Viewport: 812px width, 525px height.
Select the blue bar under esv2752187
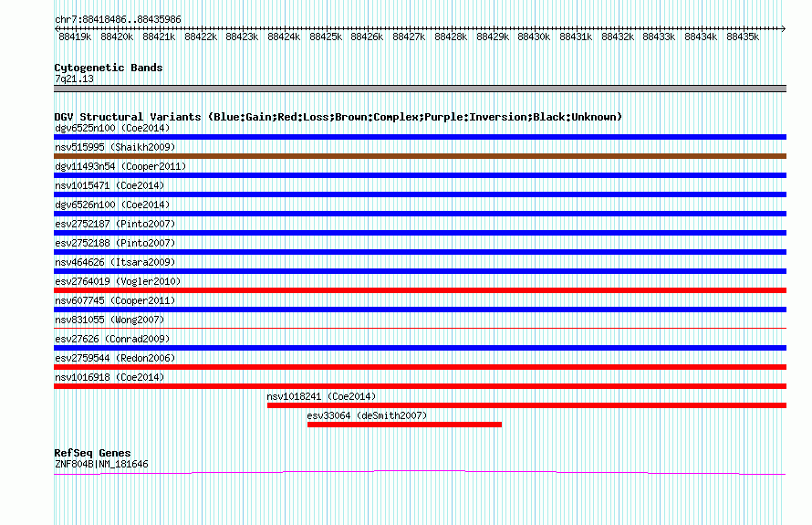pyautogui.click(x=420, y=233)
